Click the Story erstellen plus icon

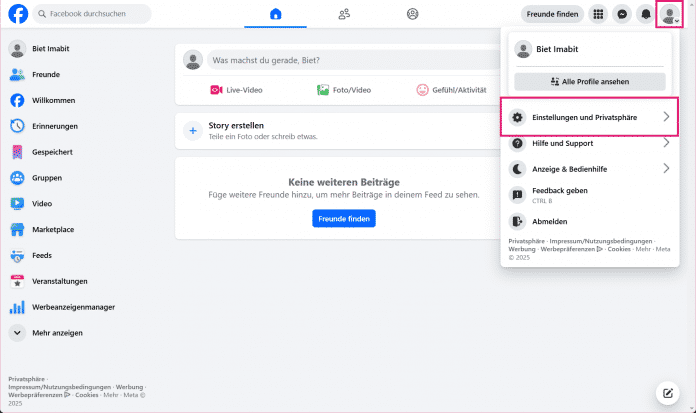point(193,130)
